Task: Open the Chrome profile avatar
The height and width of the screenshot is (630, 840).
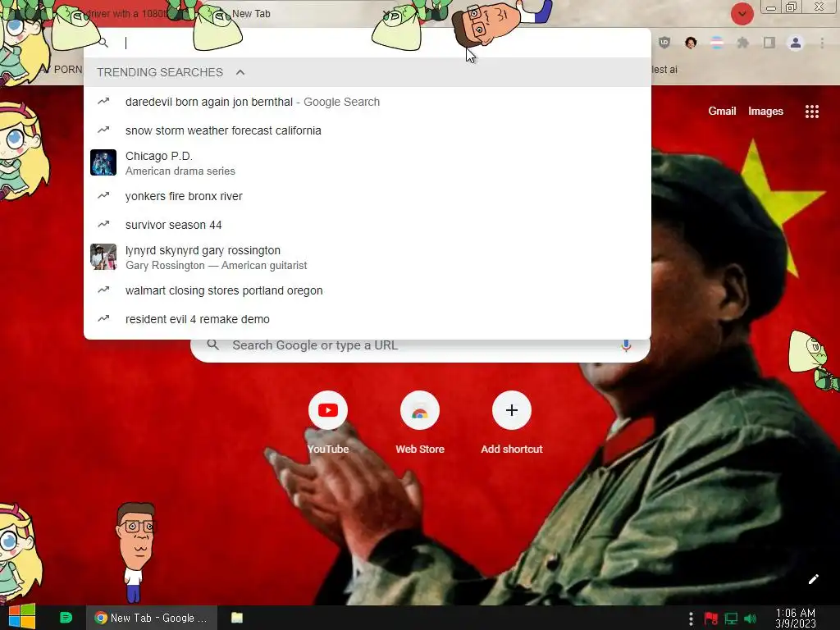Action: 796,43
